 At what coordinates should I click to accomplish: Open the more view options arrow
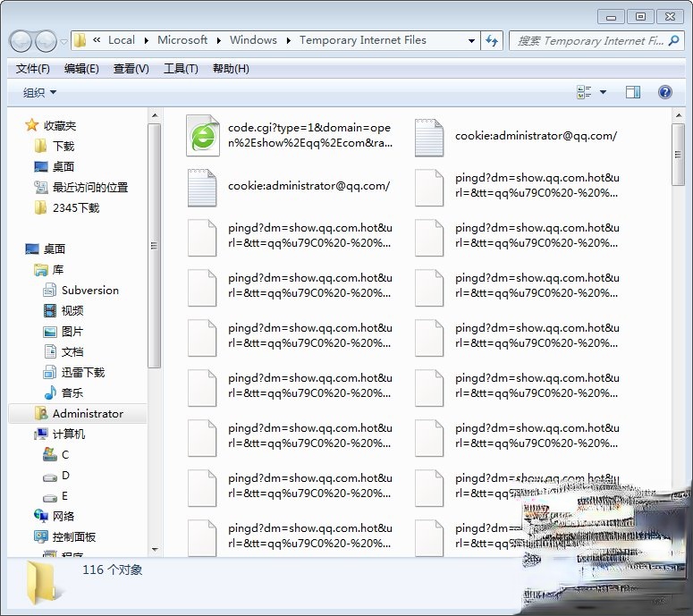point(603,92)
